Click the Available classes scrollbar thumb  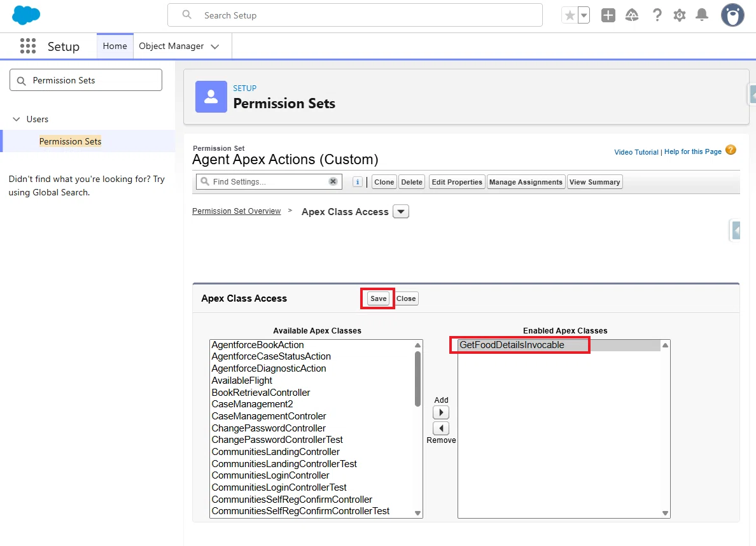click(x=417, y=379)
